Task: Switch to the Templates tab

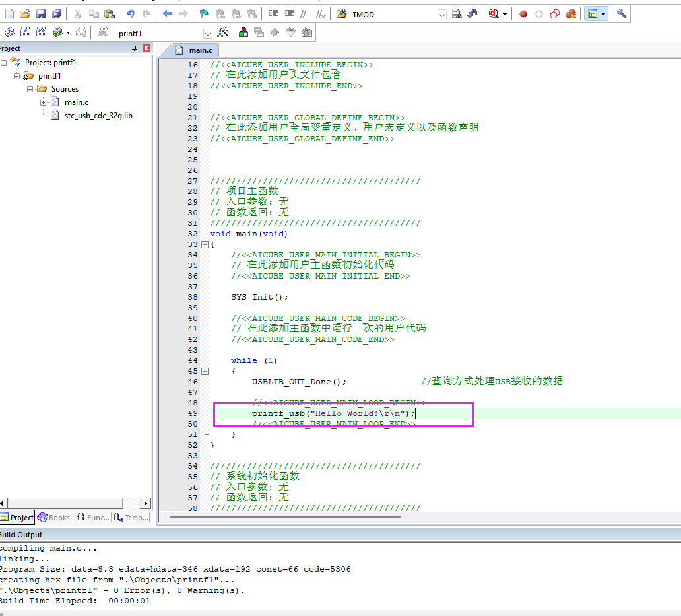Action: [131, 518]
